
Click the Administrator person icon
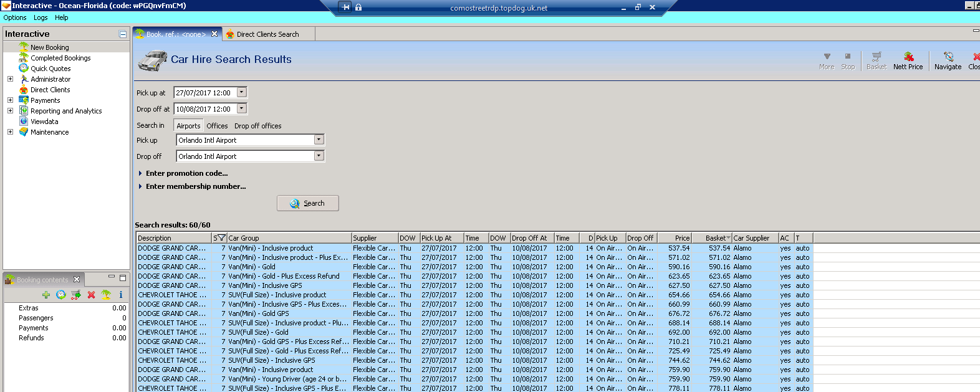pos(24,79)
